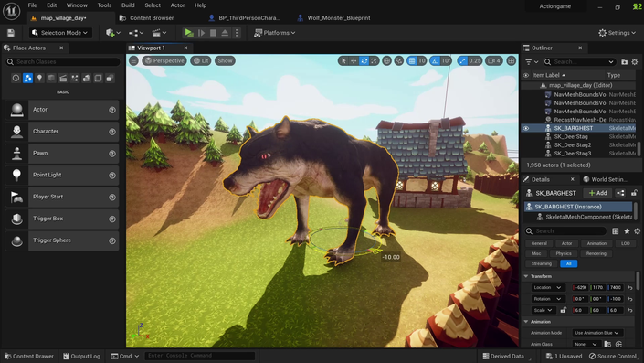
Task: Activate the rotate tool in viewport
Action: coord(364,61)
